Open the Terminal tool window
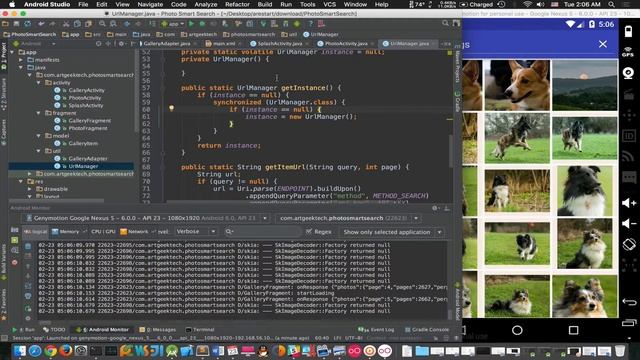This screenshot has height=360, width=640. (x=200, y=329)
